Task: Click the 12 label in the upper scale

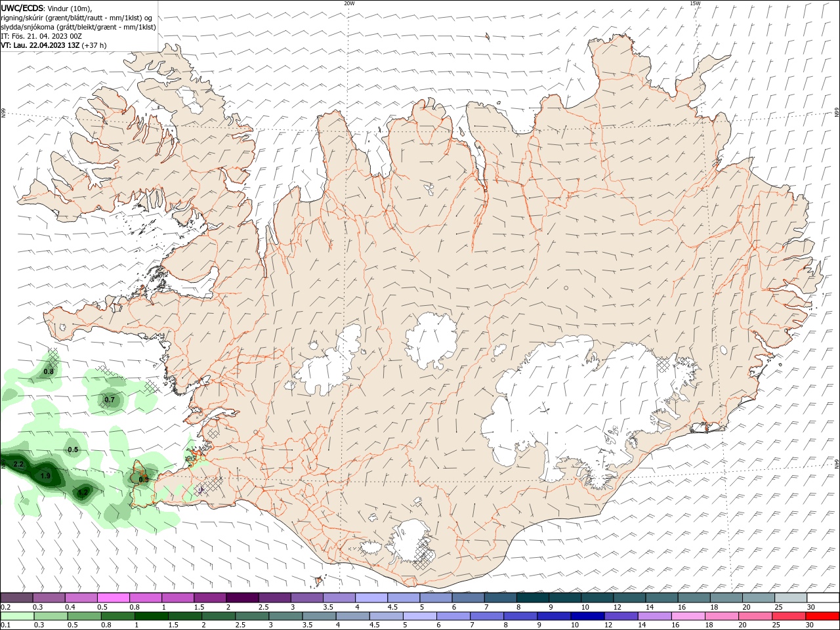Action: (617, 607)
